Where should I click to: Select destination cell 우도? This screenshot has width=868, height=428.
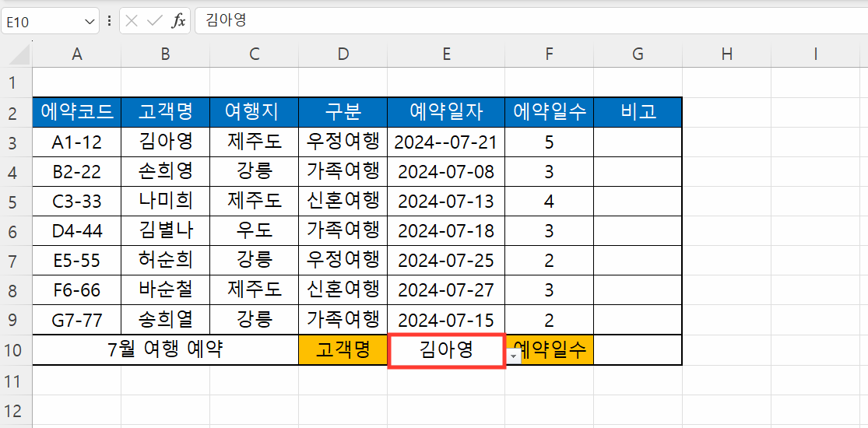tap(254, 231)
